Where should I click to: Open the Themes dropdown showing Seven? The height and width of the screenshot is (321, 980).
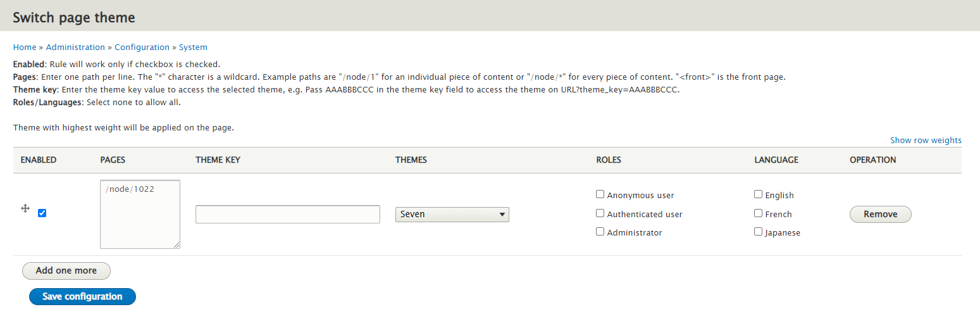click(x=452, y=215)
